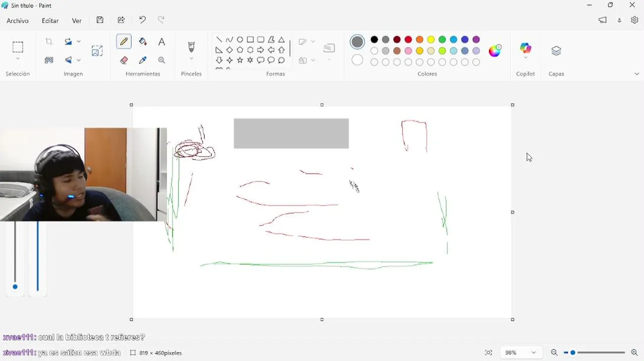Click the shape size options button
Viewport: 644px width, 361px height.
click(329, 48)
